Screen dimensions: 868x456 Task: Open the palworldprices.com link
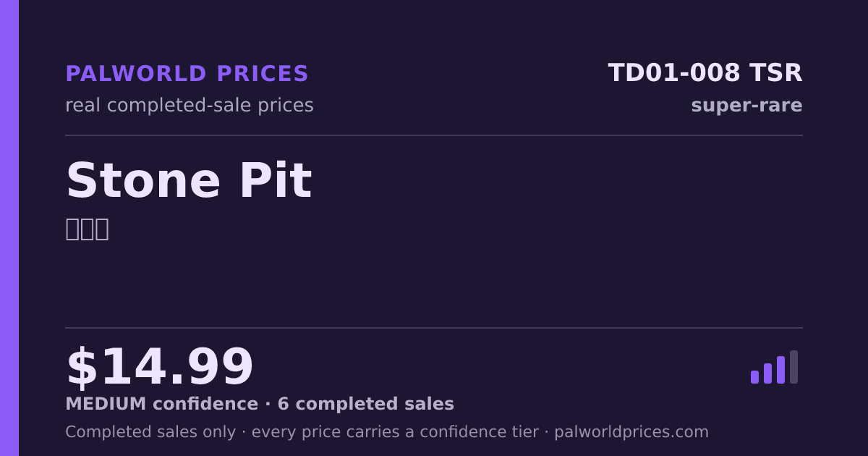[x=631, y=432]
